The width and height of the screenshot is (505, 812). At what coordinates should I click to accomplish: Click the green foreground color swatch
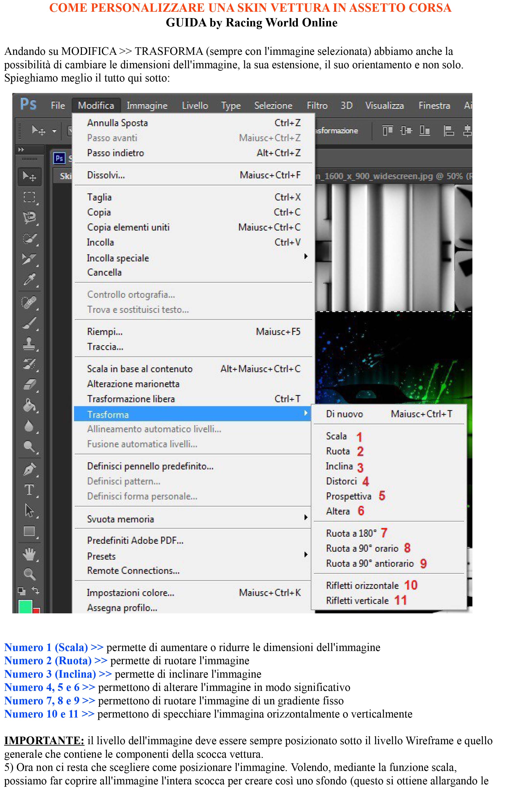[25, 606]
